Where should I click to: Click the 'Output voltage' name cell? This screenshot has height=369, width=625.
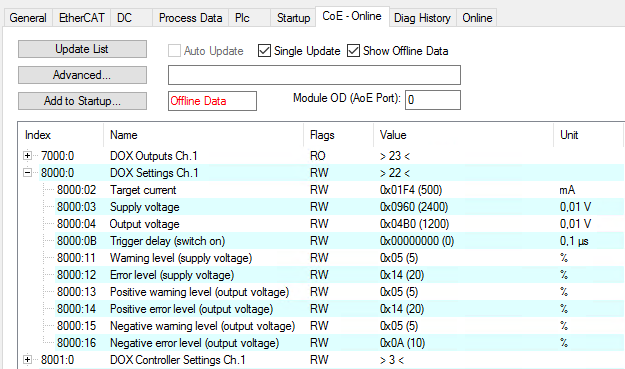[x=145, y=224]
